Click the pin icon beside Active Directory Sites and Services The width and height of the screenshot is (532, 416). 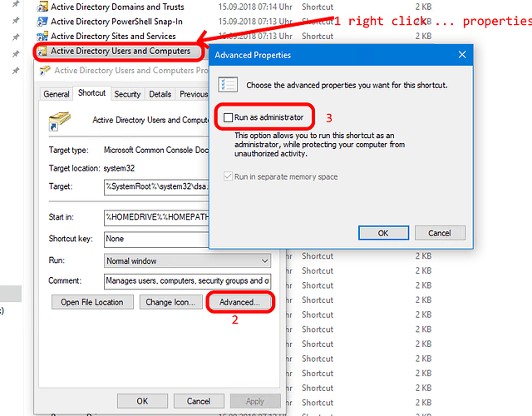tap(16, 37)
